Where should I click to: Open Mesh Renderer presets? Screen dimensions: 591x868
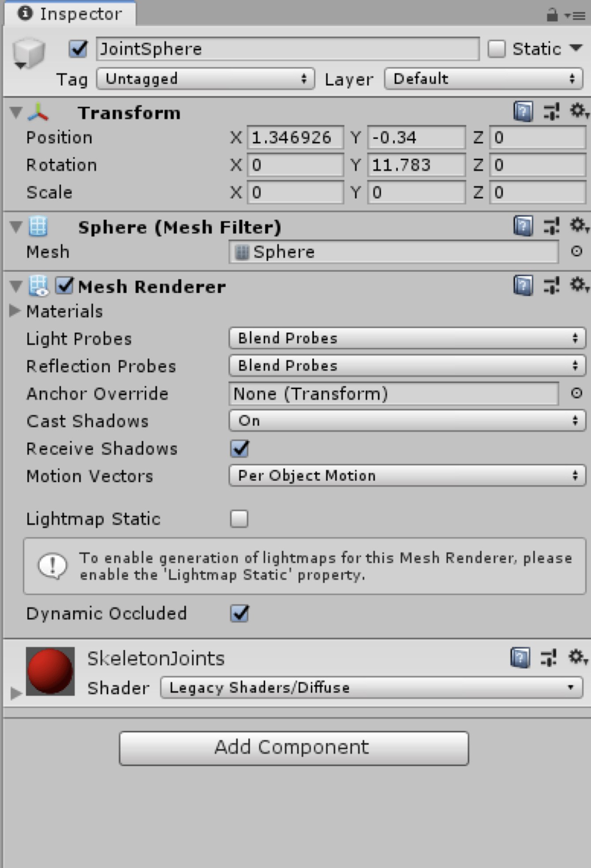[x=551, y=285]
